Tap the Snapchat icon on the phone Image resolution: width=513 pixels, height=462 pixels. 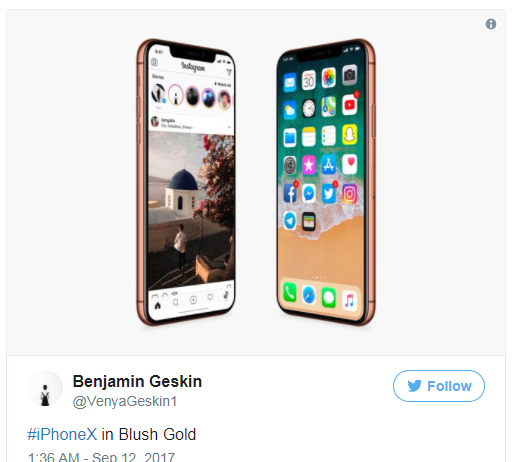click(x=350, y=134)
